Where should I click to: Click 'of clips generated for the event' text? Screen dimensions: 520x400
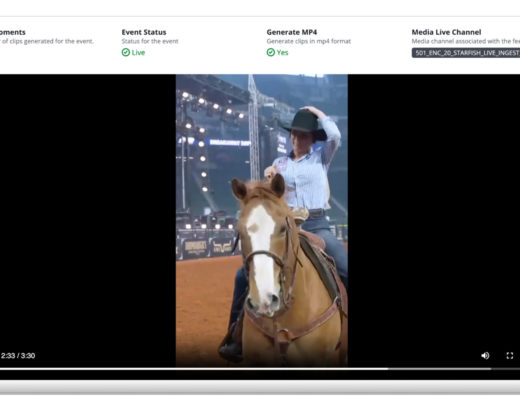[48, 41]
